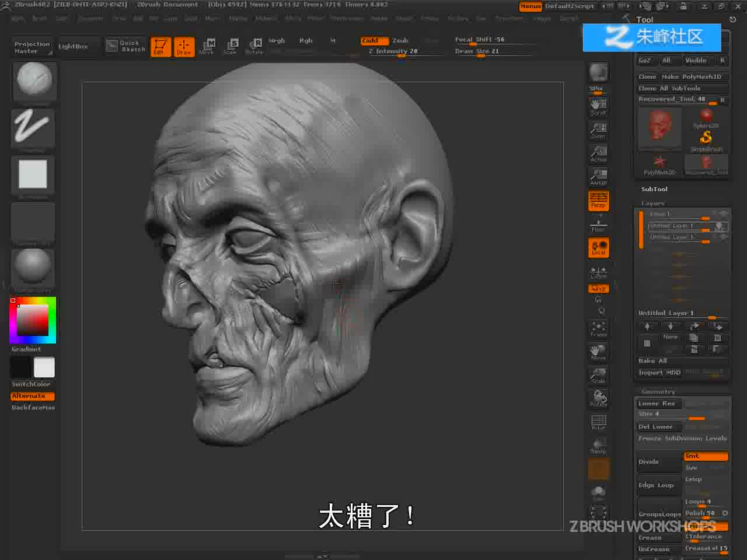Activate the Scale mode icon

click(x=231, y=46)
